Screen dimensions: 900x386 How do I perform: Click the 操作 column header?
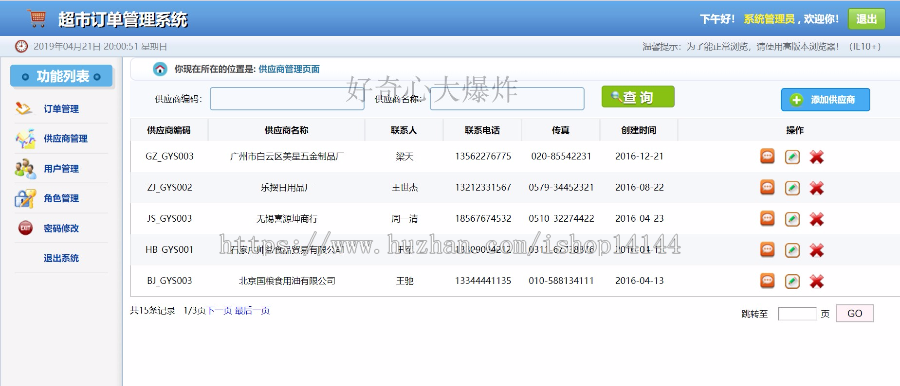(795, 130)
